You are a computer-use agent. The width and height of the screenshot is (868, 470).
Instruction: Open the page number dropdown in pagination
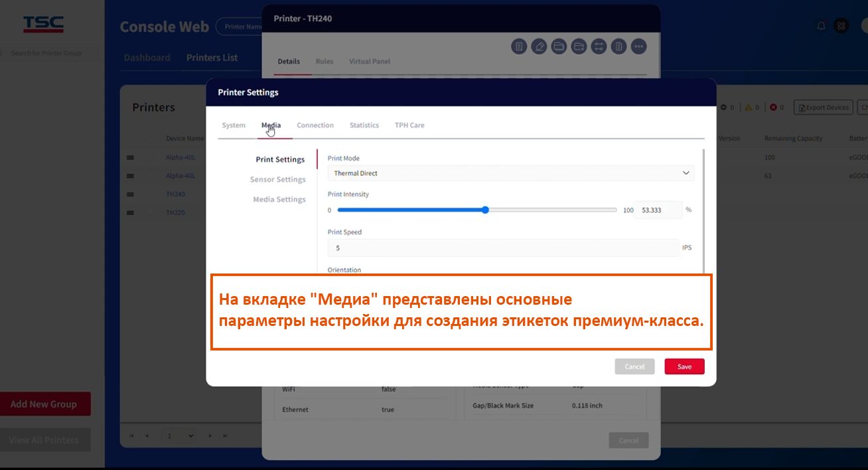coord(180,436)
